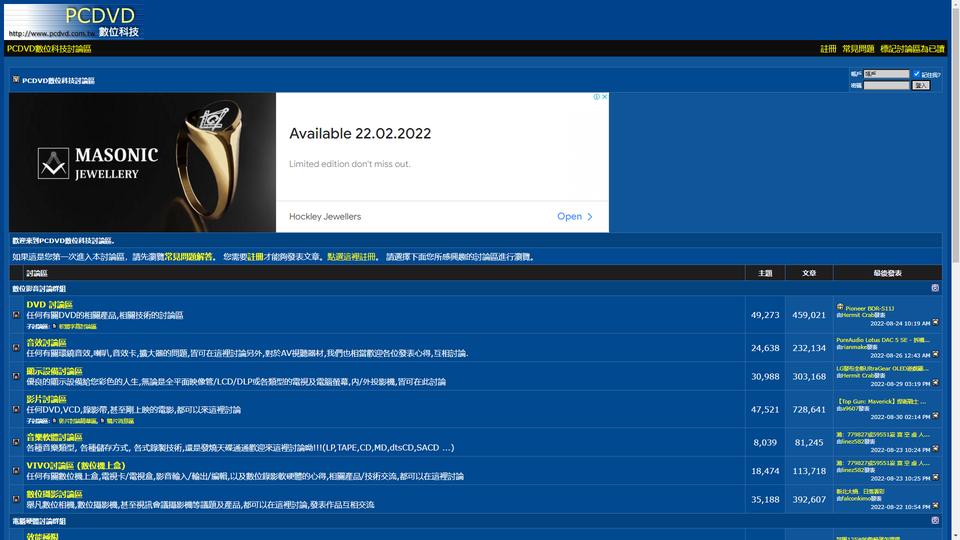Screen dimensions: 960x540
Task: Go to last post icon dated 2022-08-26
Action: [x=936, y=354]
